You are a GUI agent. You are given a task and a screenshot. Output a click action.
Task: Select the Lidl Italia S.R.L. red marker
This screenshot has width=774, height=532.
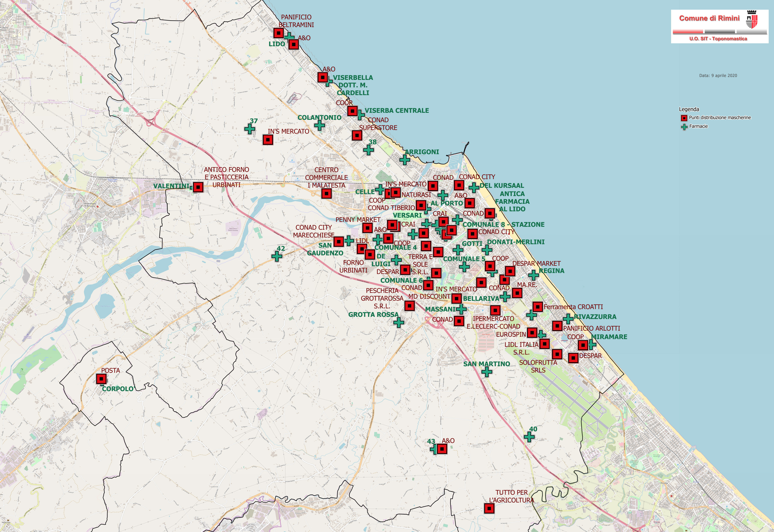pos(544,343)
